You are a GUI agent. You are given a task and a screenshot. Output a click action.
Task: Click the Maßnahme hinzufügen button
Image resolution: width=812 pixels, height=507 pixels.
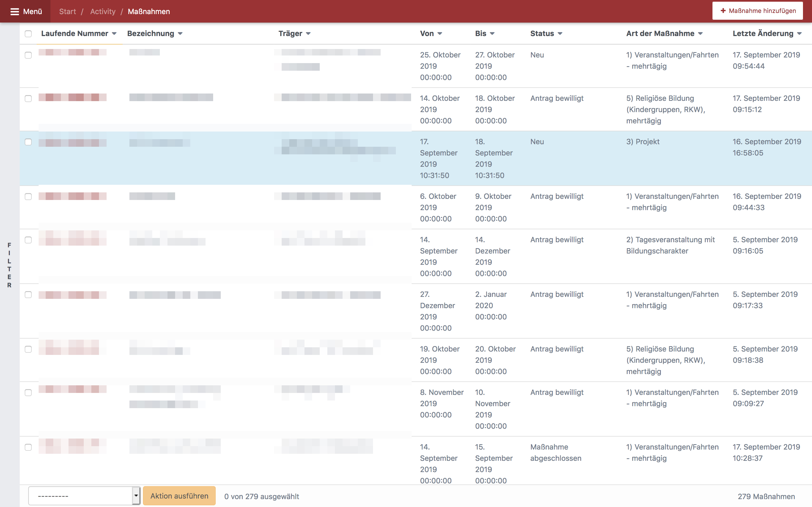pos(757,10)
